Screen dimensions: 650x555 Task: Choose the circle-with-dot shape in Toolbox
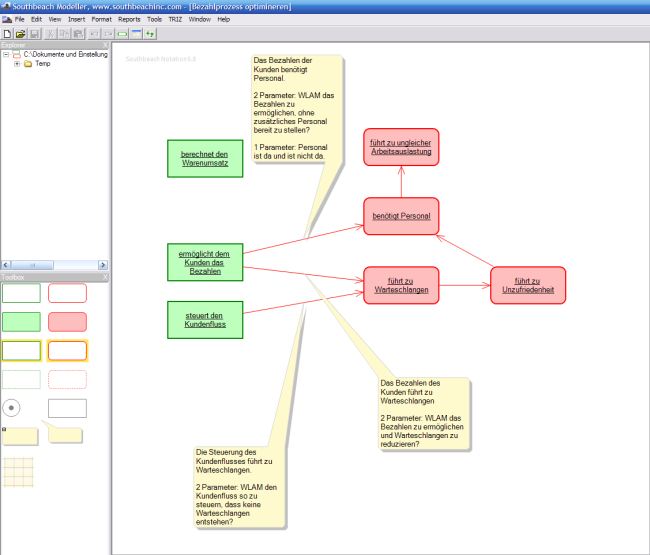(12, 408)
